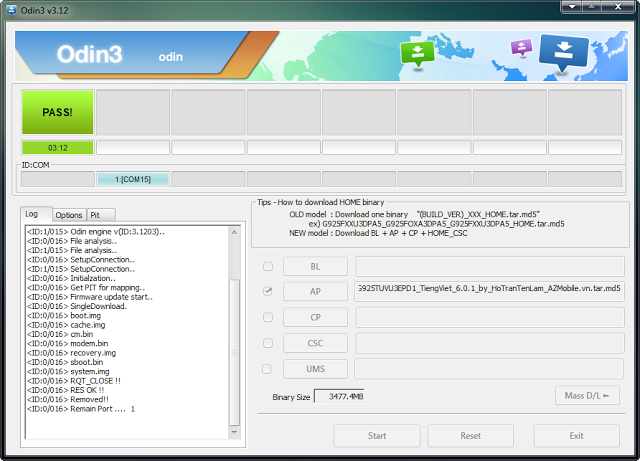This screenshot has width=640, height=461.
Task: Tick the BL checkbox
Action: 267,267
